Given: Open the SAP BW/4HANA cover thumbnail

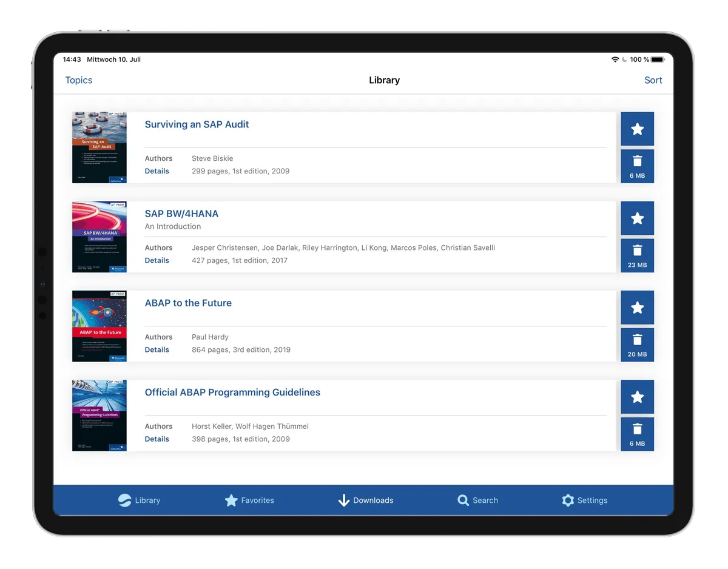Looking at the screenshot, I should (x=99, y=237).
